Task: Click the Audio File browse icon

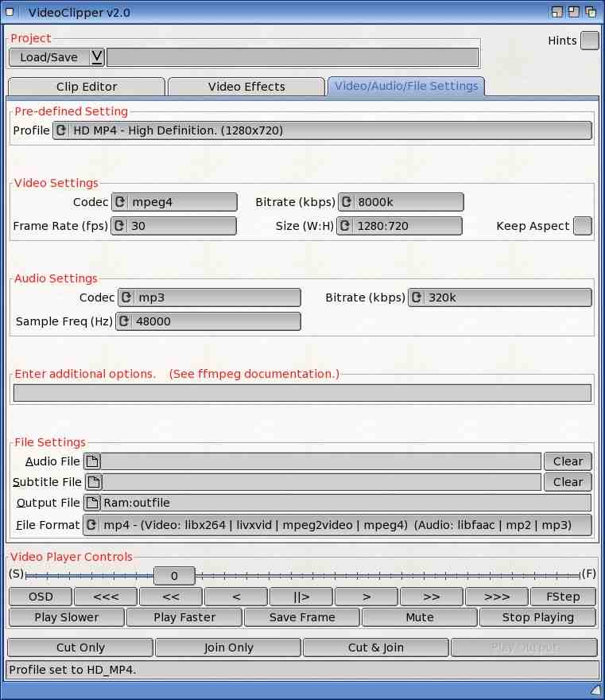Action: pos(92,461)
